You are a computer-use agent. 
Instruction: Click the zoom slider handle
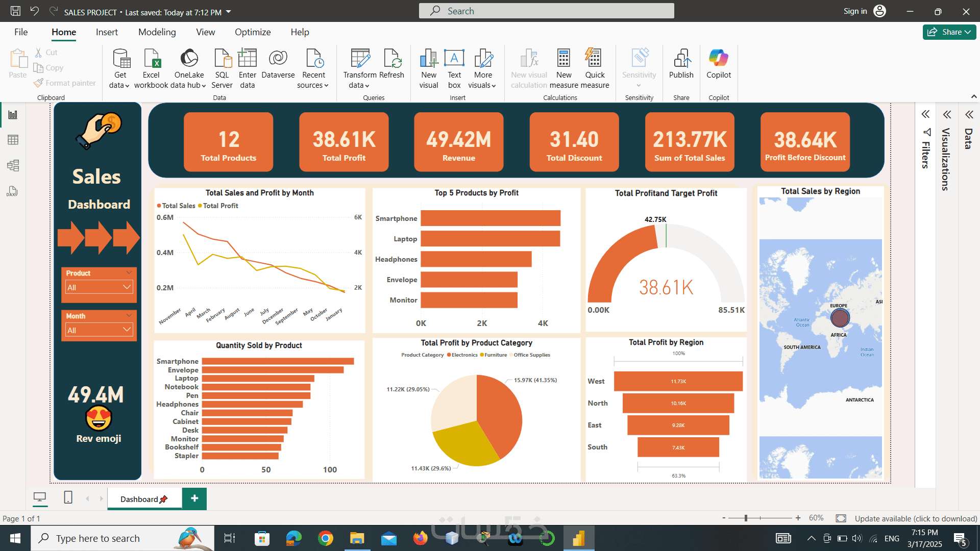click(x=746, y=518)
